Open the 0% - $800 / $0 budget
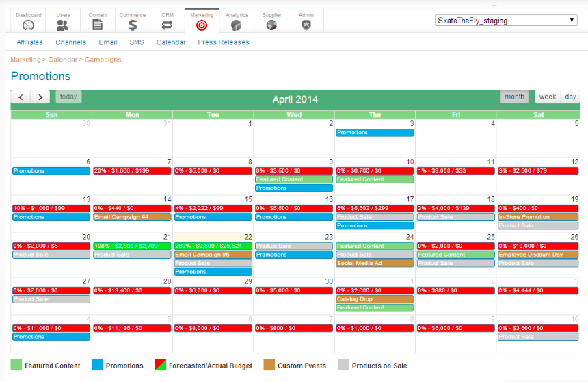Viewport: 588px width, 382px height. click(x=294, y=328)
